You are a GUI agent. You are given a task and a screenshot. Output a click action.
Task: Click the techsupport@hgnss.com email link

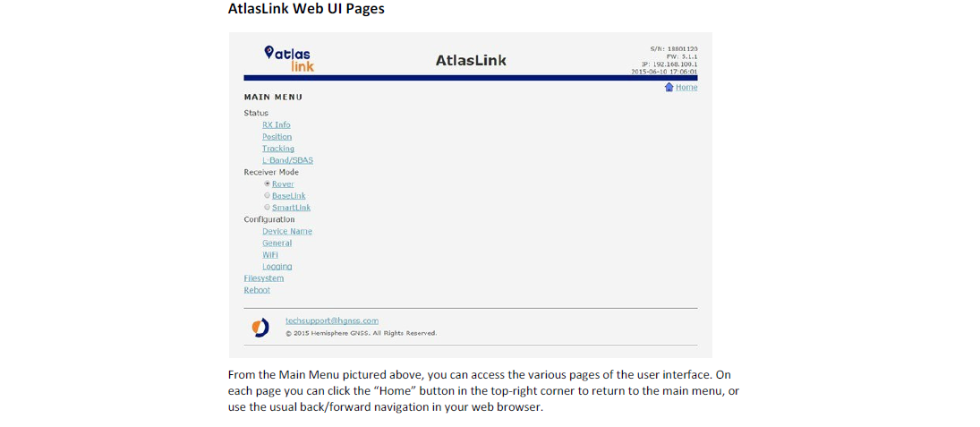click(331, 320)
